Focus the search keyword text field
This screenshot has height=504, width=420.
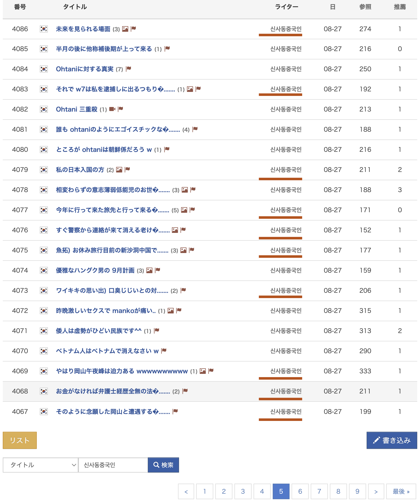tap(113, 465)
